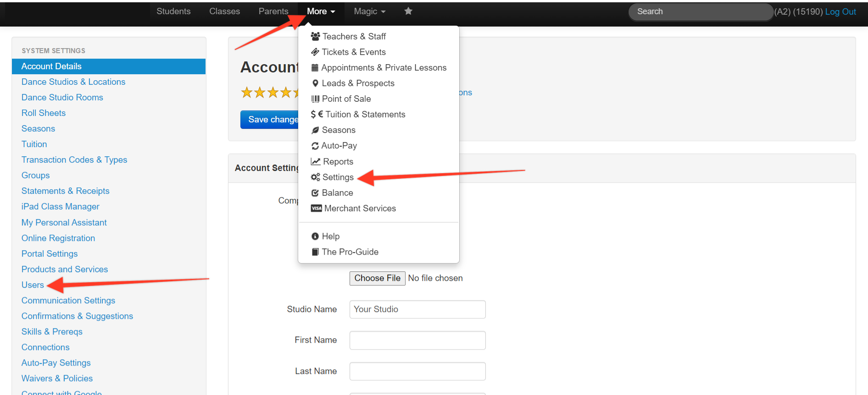Click the Point of Sale barcode icon

315,99
